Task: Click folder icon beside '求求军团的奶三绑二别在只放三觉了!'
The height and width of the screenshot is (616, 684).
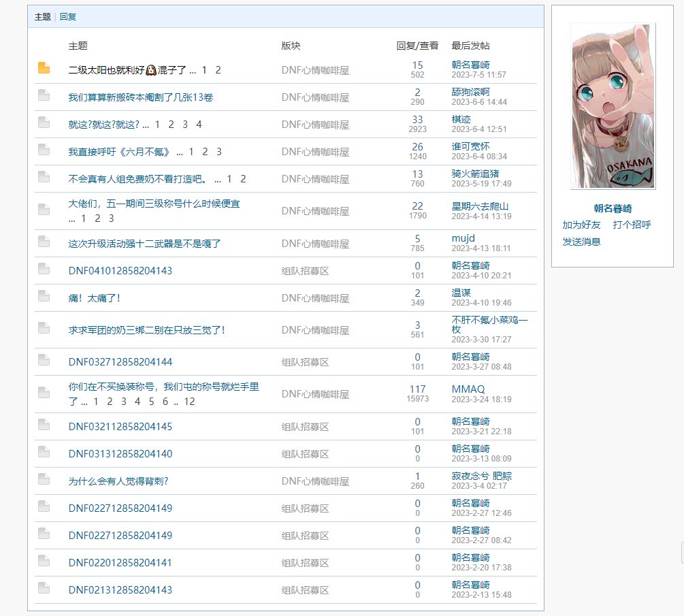Action: pos(44,328)
